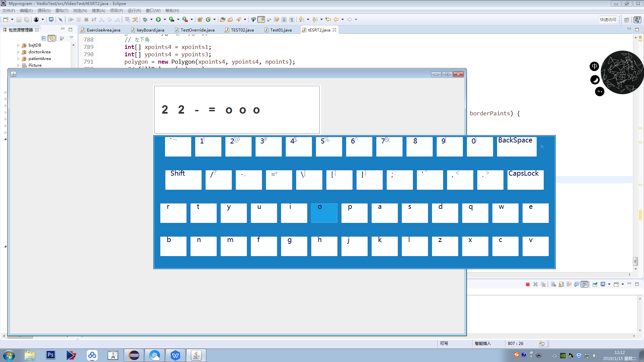The image size is (644, 362).
Task: Click the External Tools run icon
Action: point(185,19)
